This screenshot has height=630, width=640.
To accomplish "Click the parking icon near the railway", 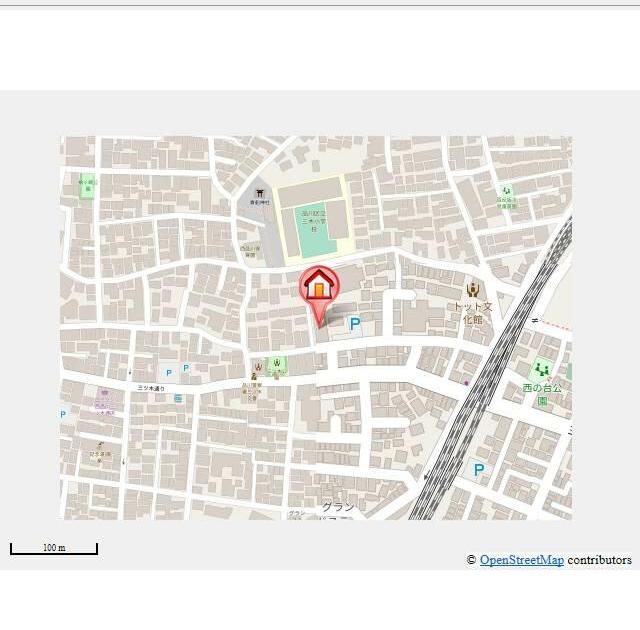I will (479, 468).
